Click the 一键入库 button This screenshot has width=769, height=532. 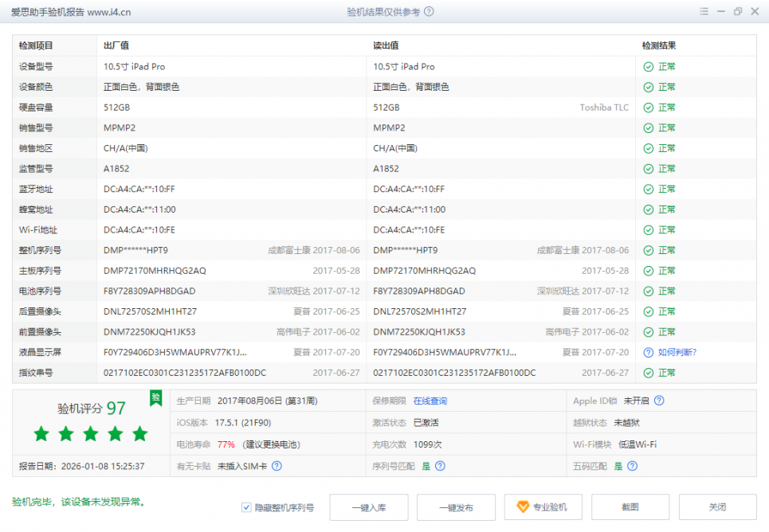point(368,507)
